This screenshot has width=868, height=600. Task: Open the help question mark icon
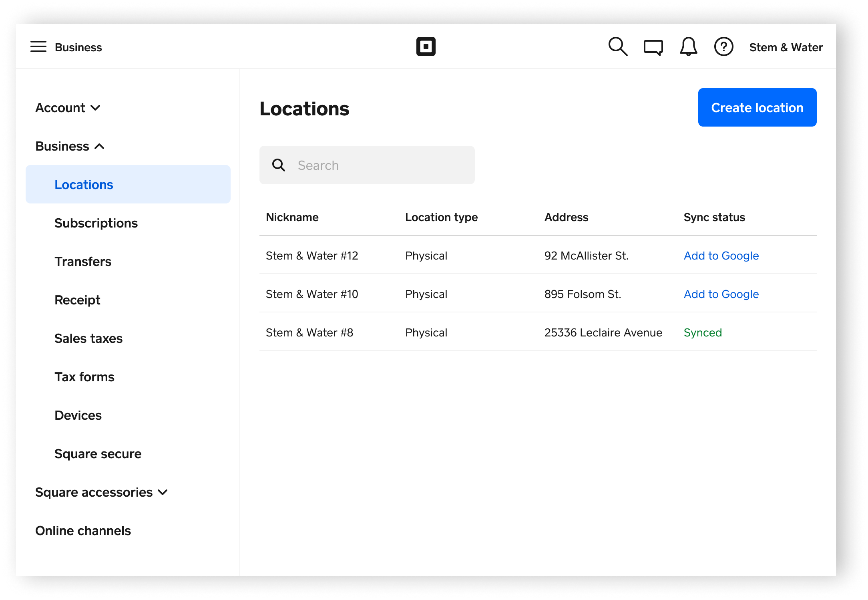click(723, 47)
